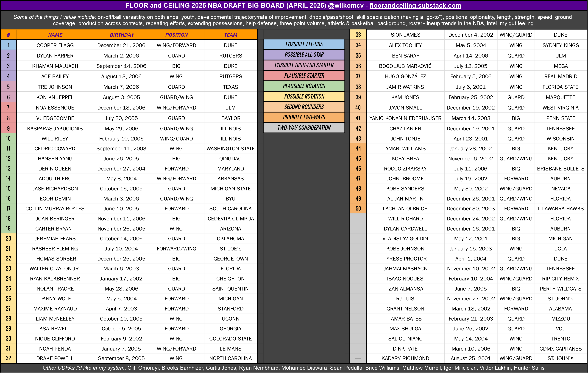The image size is (588, 373).
Task: Select the PLAUSIBLE ROTATION legend swatch
Action: [x=304, y=86]
